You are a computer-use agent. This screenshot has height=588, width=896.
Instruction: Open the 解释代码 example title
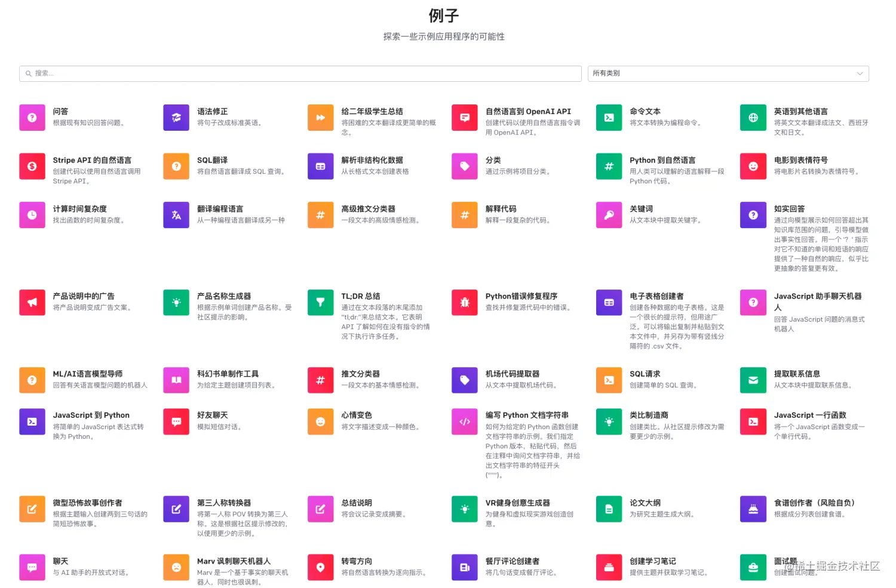point(501,209)
